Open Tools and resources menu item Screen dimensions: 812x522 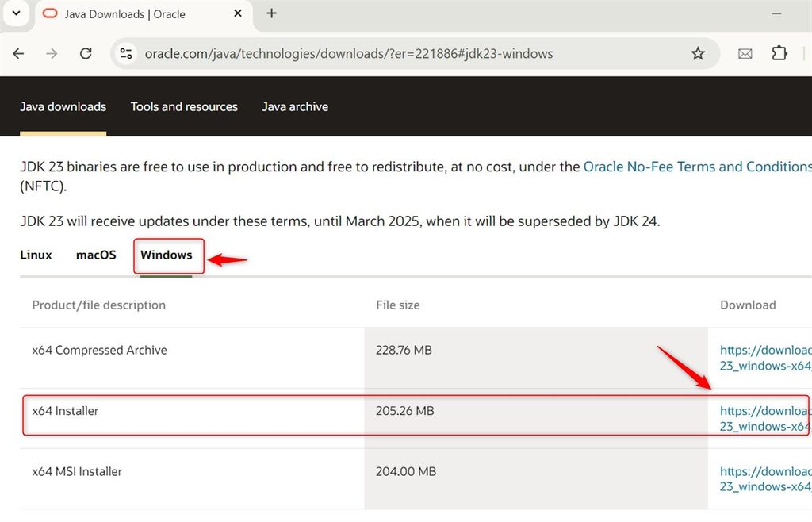coord(184,106)
